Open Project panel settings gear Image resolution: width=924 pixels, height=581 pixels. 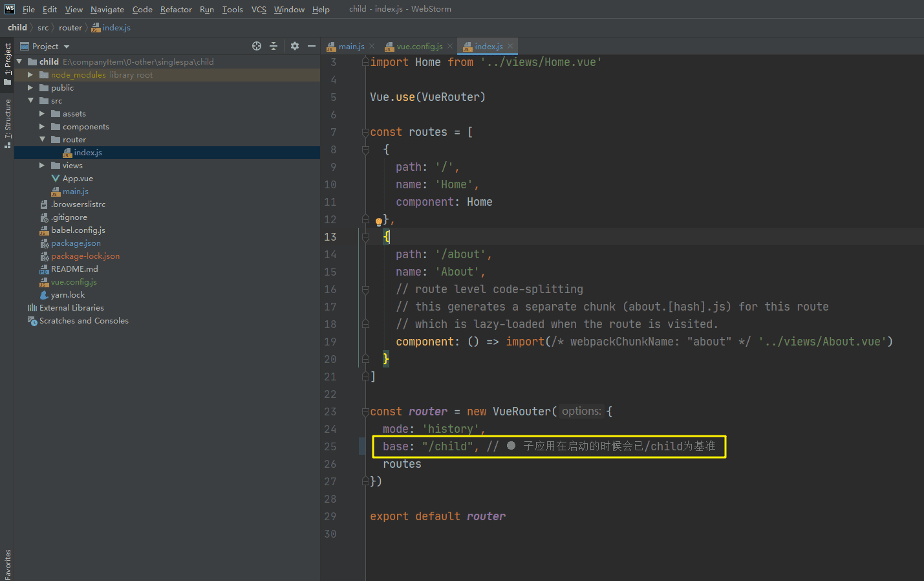[x=295, y=46]
